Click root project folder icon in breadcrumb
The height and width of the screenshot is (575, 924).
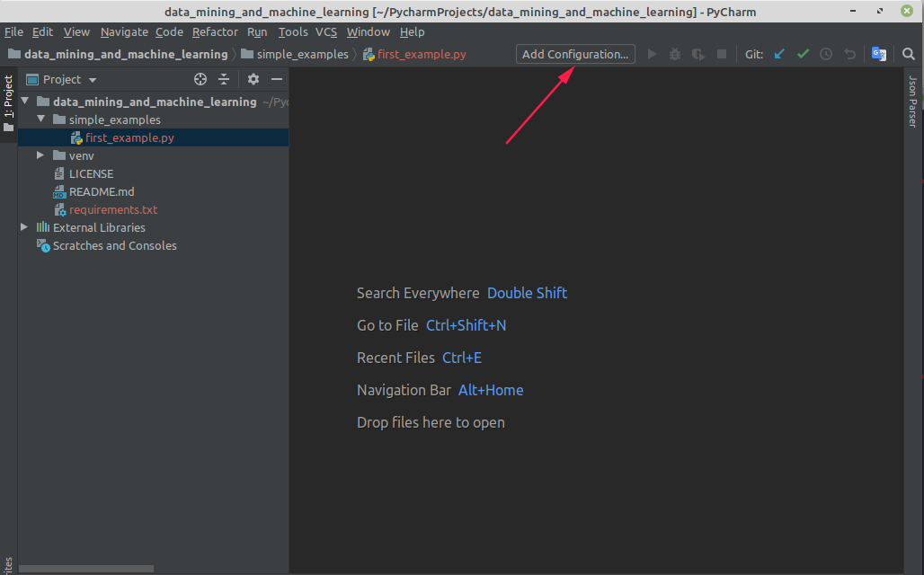click(14, 54)
